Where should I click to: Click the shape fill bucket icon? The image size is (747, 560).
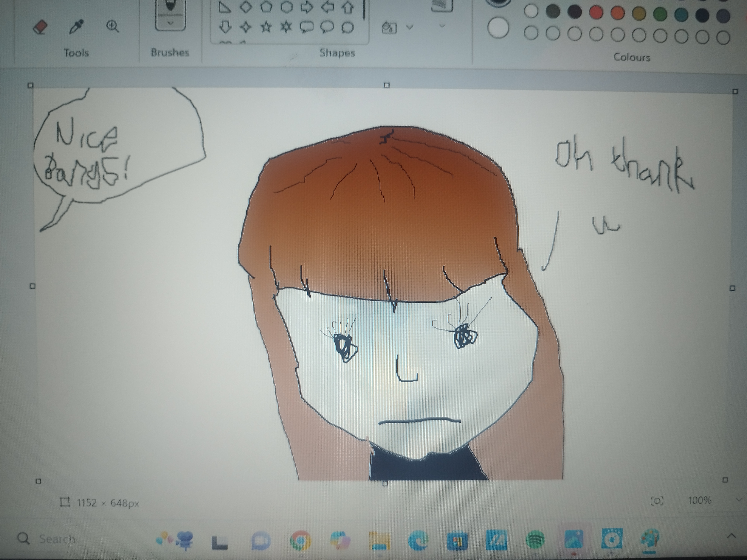389,27
